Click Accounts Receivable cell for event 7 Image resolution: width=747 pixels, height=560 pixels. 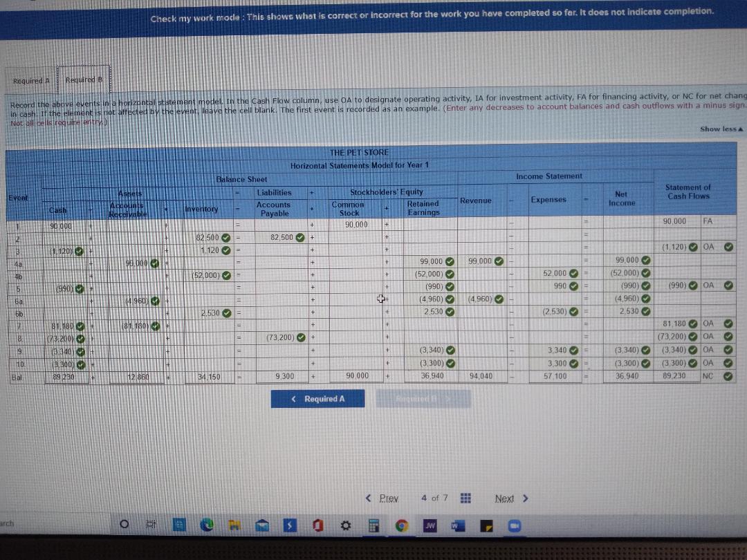tap(136, 326)
